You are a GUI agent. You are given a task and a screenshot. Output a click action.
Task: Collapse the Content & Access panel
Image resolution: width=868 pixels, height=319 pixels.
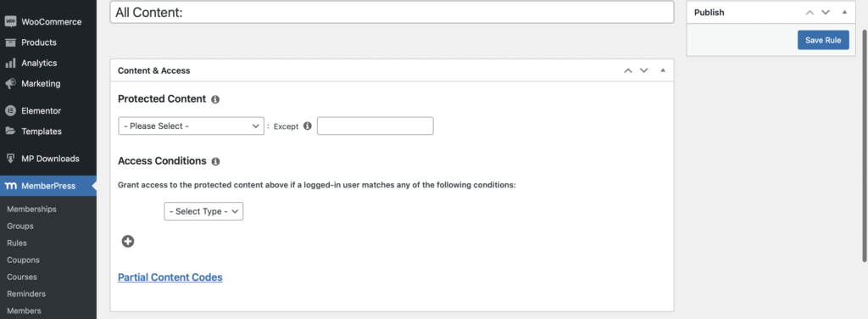[x=663, y=70]
